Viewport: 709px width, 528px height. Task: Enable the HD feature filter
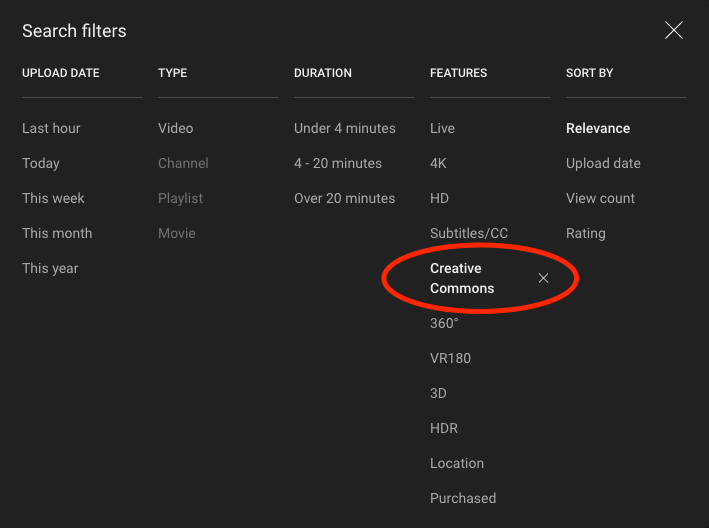point(439,198)
